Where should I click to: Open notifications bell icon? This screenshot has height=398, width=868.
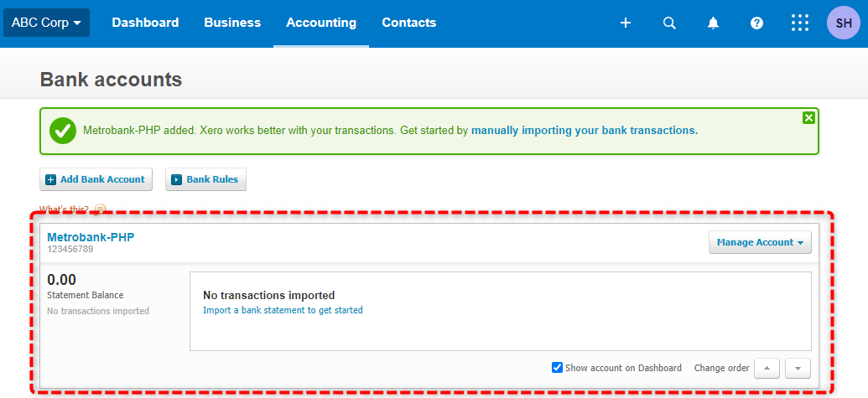click(713, 23)
